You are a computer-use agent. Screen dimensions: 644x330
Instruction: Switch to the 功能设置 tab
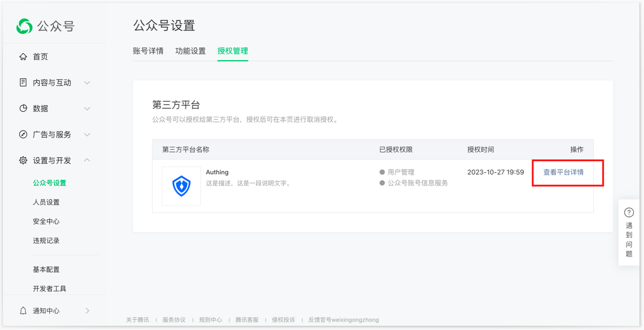pyautogui.click(x=190, y=51)
